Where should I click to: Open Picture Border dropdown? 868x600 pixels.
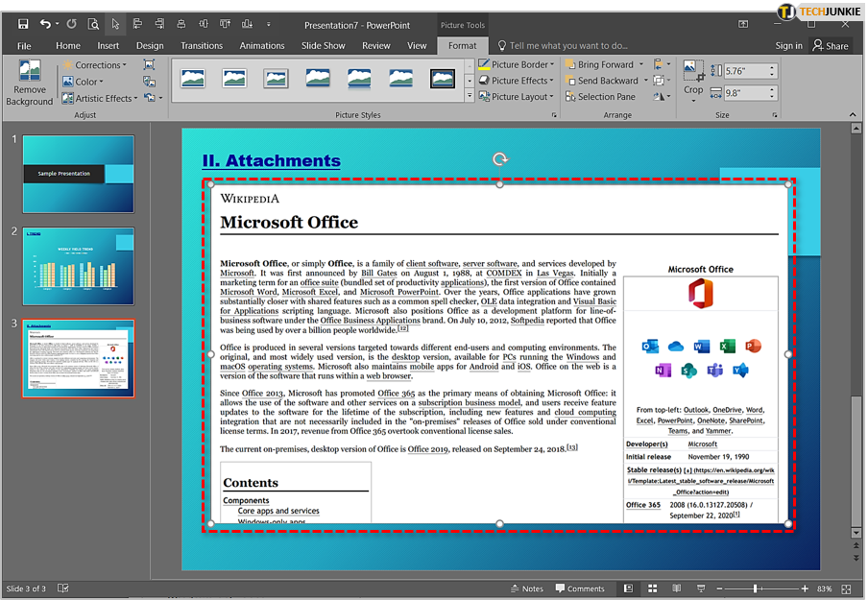(x=516, y=64)
